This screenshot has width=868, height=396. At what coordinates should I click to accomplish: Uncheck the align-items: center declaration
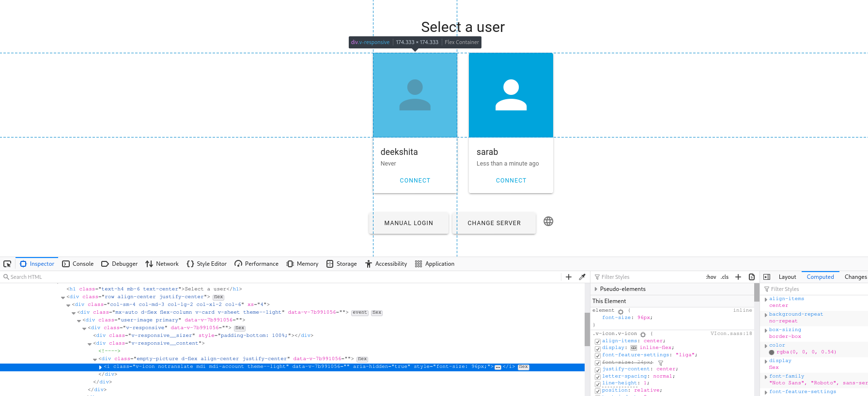coord(598,342)
